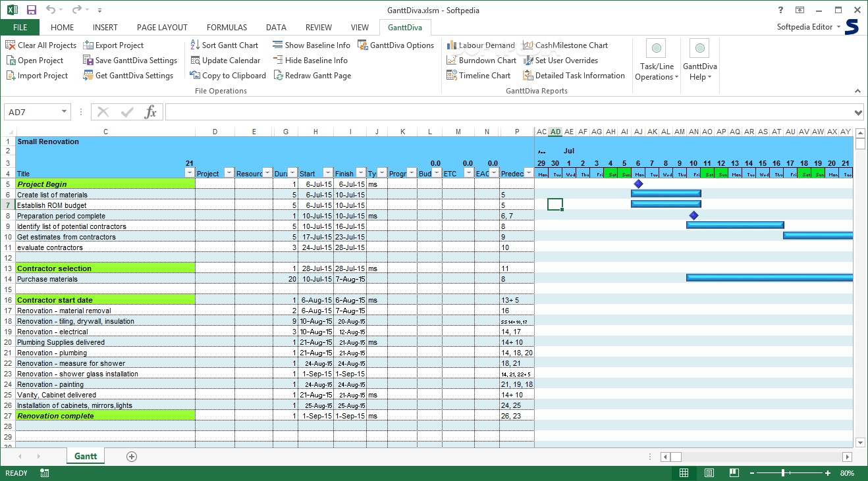The image size is (868, 481).
Task: Expand the Name Box dropdown
Action: pyautogui.click(x=64, y=112)
